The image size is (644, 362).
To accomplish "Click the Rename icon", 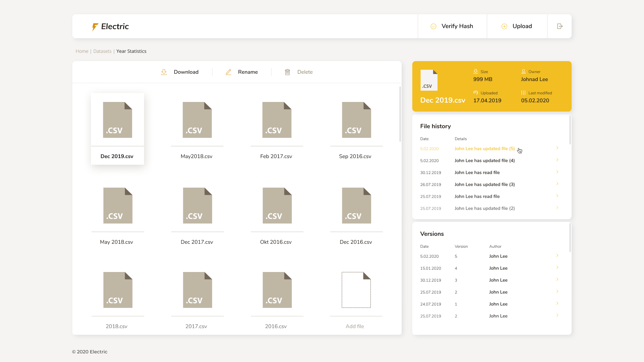I will pos(228,72).
